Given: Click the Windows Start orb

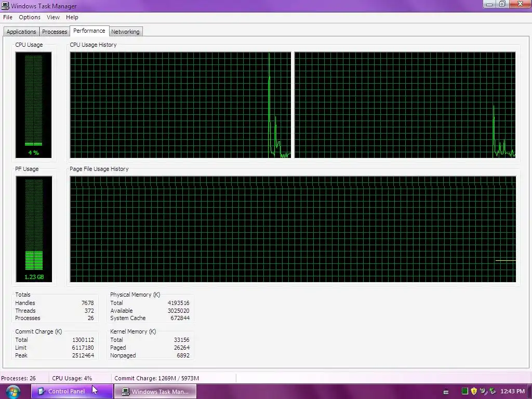Looking at the screenshot, I should (13, 392).
